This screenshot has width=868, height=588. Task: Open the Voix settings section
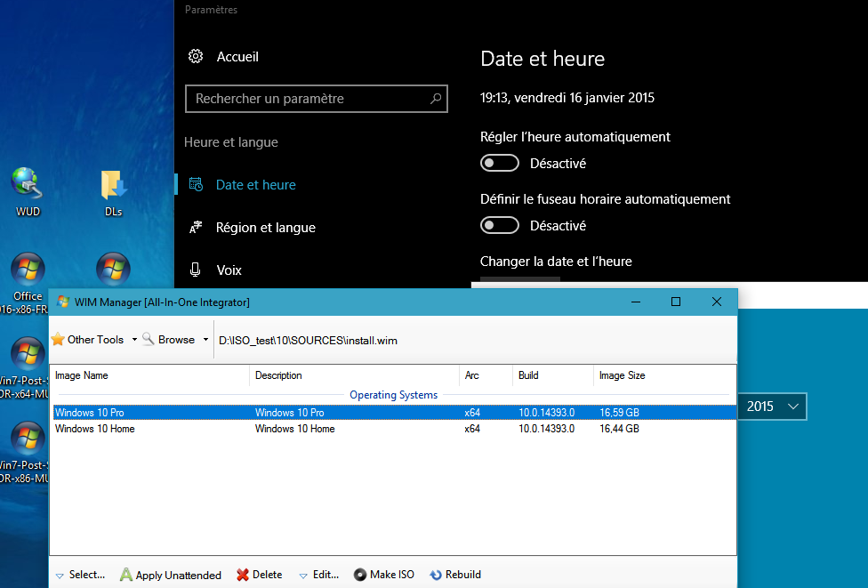click(229, 270)
